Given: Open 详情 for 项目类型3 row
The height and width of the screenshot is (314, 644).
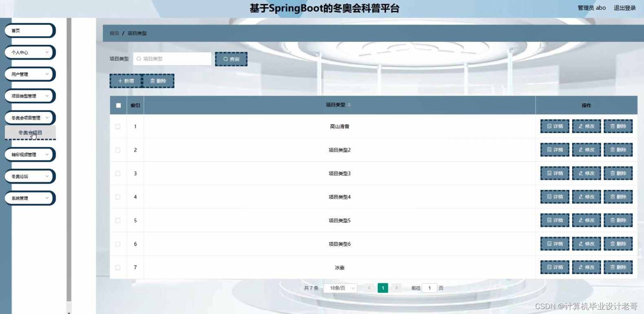Looking at the screenshot, I should [555, 173].
